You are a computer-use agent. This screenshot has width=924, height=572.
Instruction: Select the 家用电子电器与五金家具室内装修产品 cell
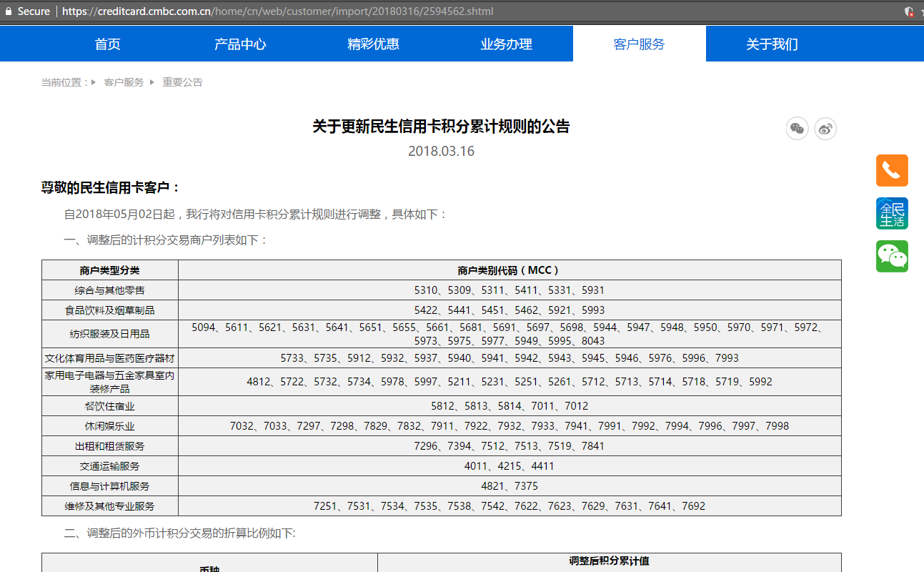(x=110, y=382)
